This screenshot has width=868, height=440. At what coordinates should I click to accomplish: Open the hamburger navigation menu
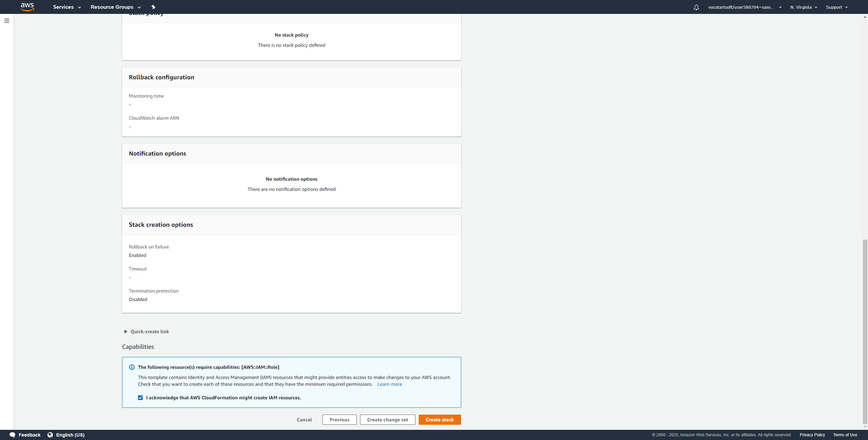click(7, 21)
